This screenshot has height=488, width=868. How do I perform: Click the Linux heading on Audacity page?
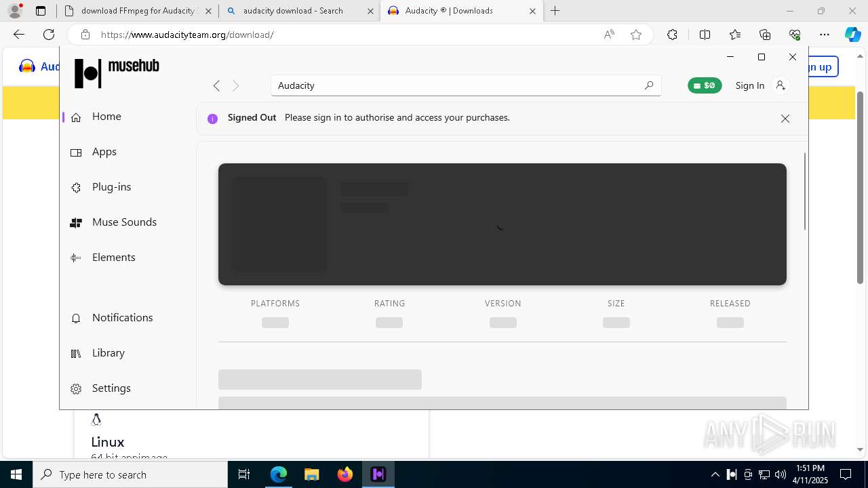pos(108,442)
